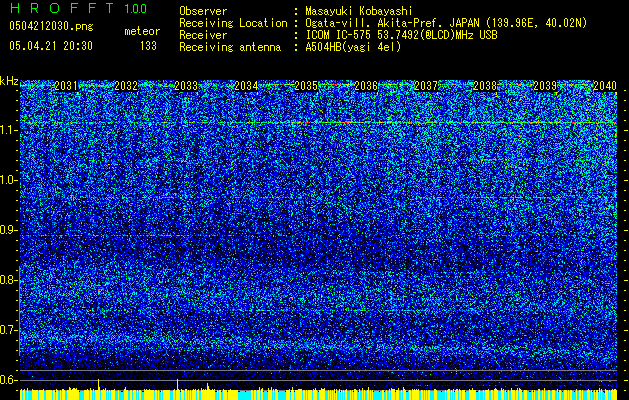Image resolution: width=629 pixels, height=400 pixels.
Task: Click the Receiver field label
Action: pyautogui.click(x=203, y=35)
